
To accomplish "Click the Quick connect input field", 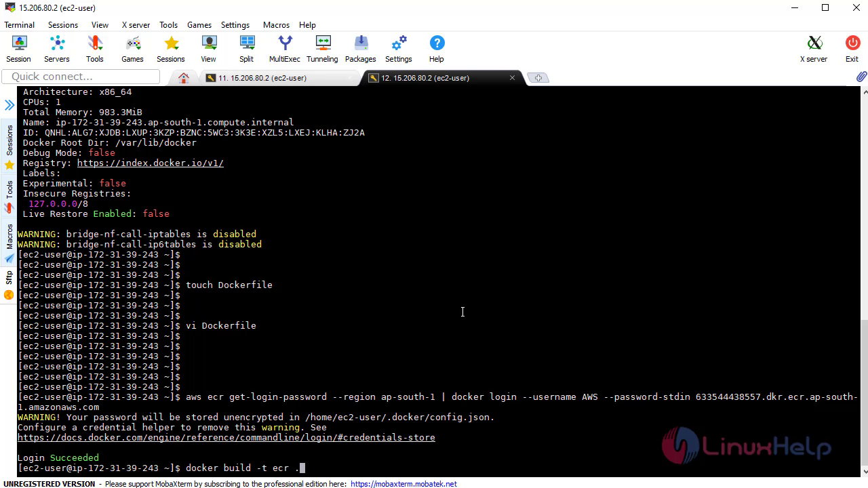I will (x=80, y=77).
